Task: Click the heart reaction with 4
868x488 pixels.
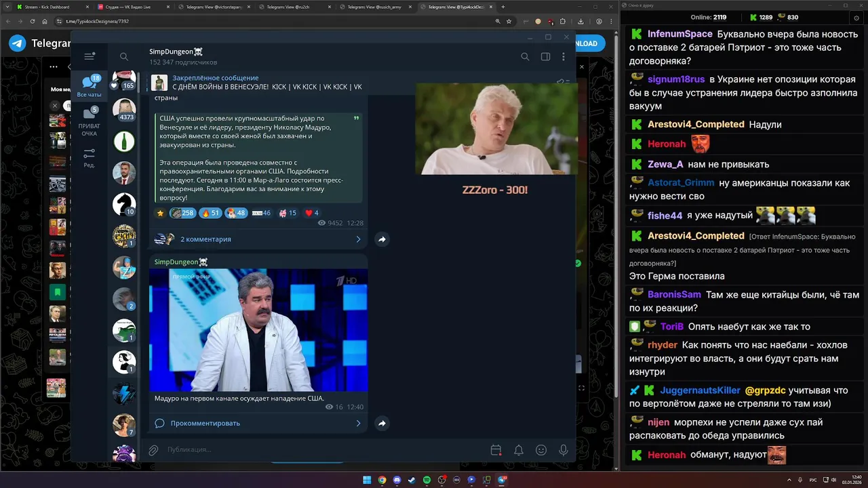Action: (x=312, y=213)
